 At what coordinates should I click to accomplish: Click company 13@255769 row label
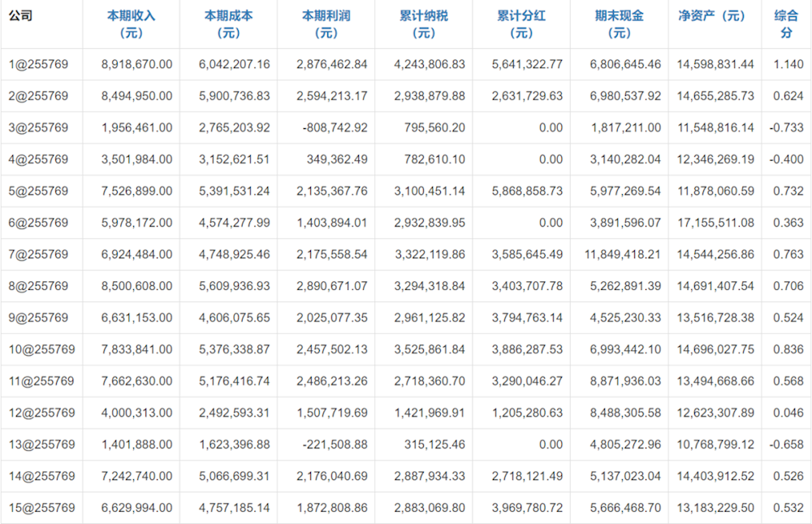41,444
